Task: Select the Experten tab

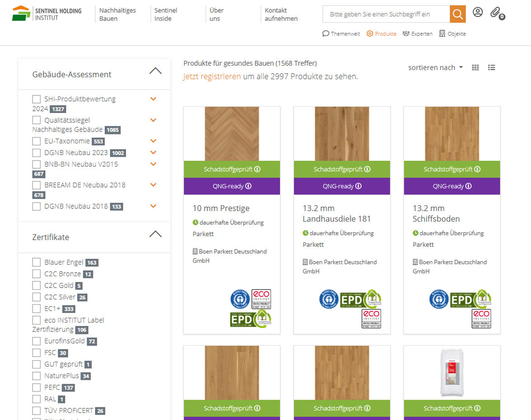Action: [417, 34]
